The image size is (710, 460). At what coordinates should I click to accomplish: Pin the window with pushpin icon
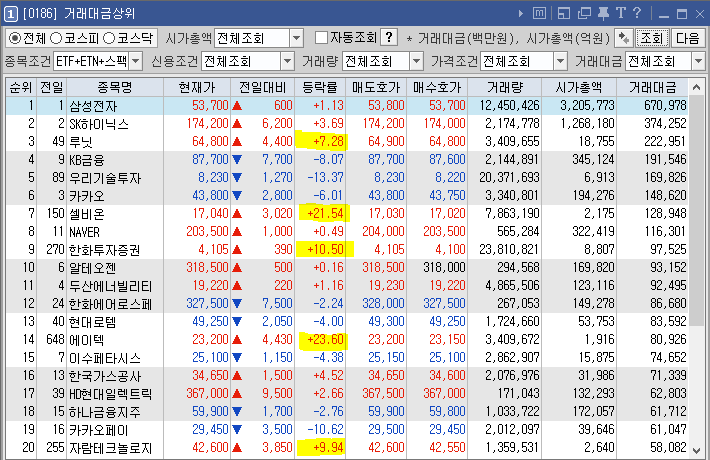click(x=603, y=14)
